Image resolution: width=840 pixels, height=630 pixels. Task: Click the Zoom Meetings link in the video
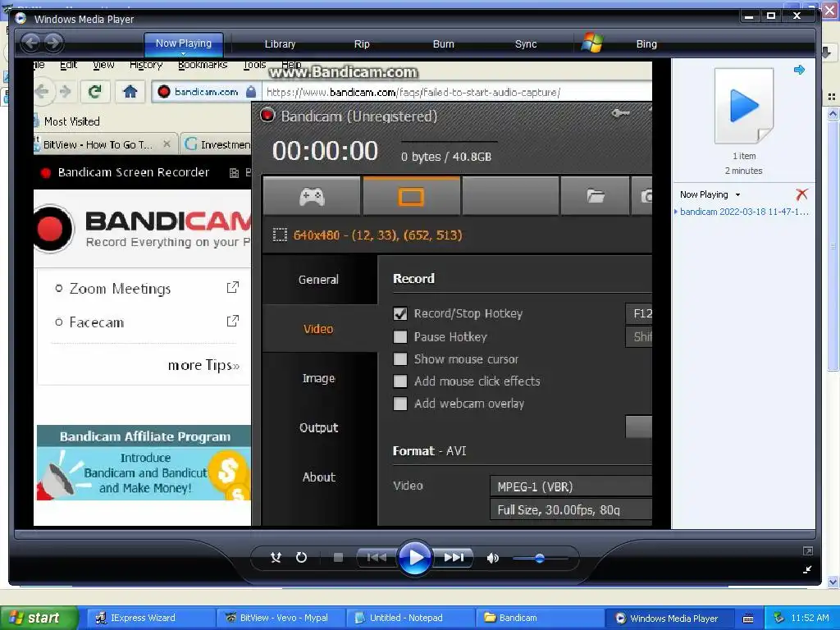tap(120, 289)
